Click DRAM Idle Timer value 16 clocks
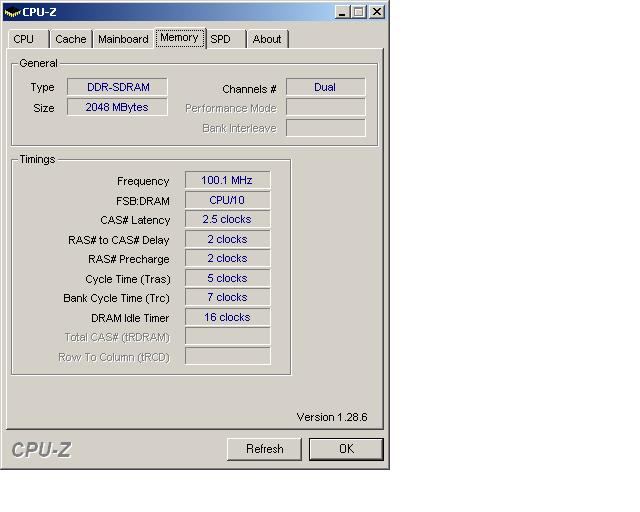640x512 pixels. point(228,317)
